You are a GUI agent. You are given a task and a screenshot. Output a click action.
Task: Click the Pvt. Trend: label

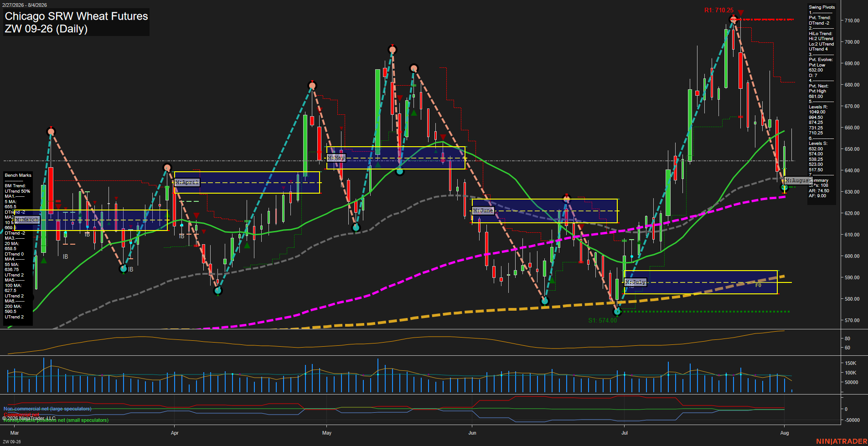tap(820, 18)
